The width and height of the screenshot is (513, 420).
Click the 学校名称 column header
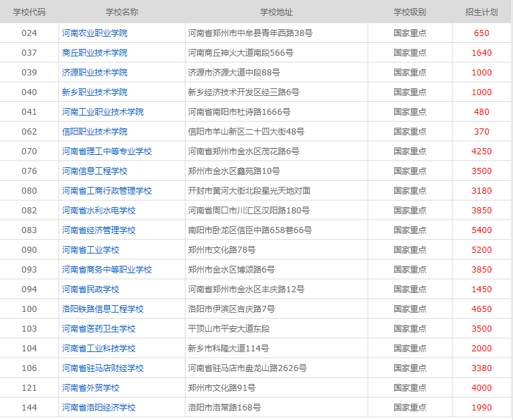tap(122, 12)
